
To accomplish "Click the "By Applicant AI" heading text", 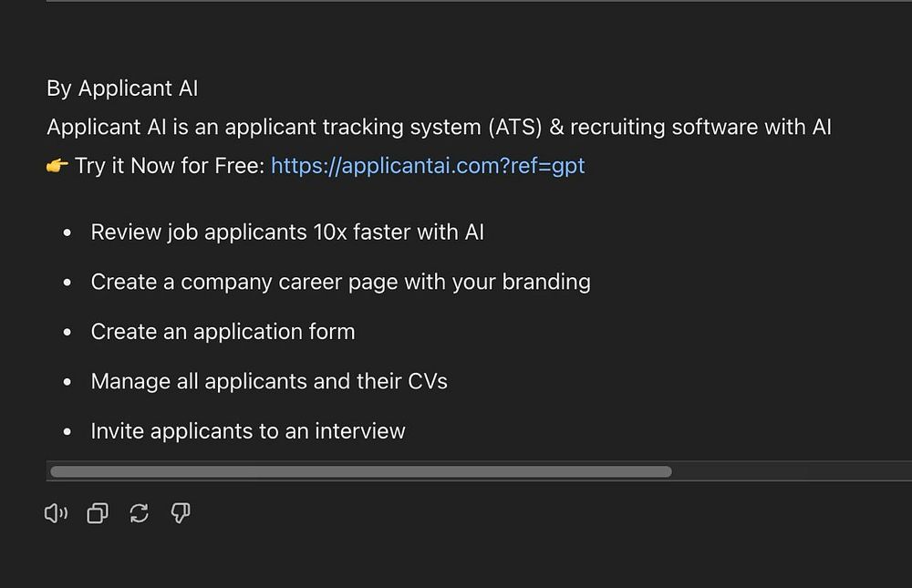I will pos(122,88).
